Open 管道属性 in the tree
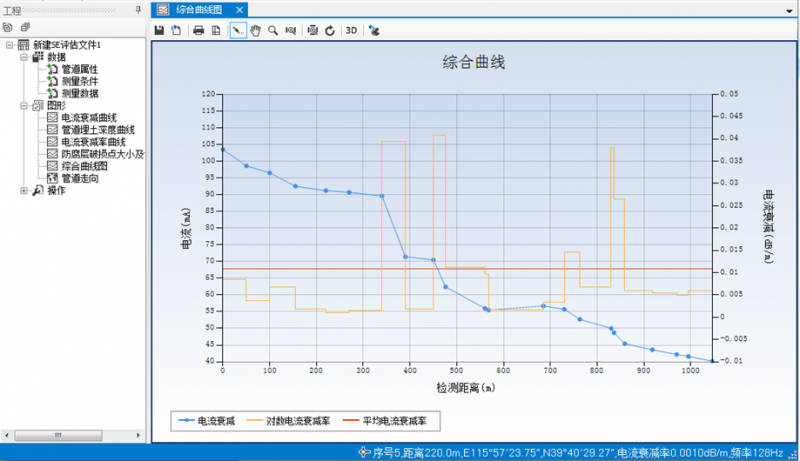The height and width of the screenshot is (461, 800). pos(80,69)
